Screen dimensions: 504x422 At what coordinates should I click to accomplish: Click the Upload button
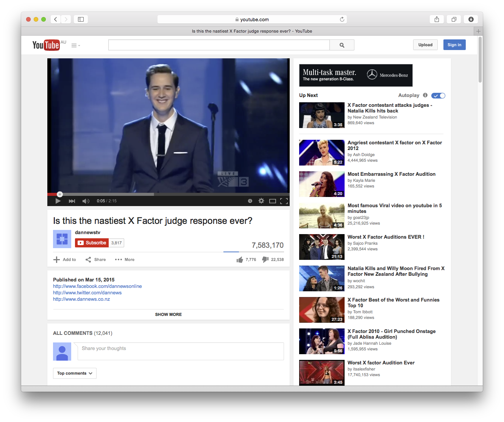pyautogui.click(x=425, y=45)
